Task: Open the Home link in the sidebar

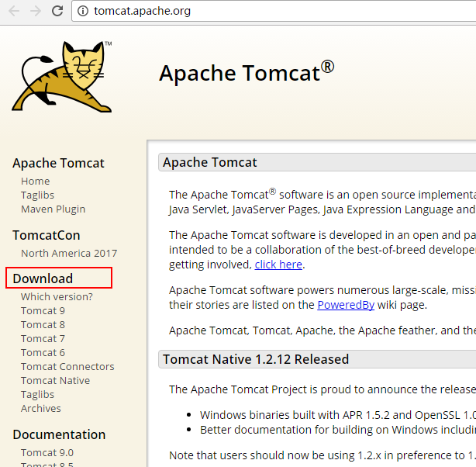Action: (x=35, y=181)
